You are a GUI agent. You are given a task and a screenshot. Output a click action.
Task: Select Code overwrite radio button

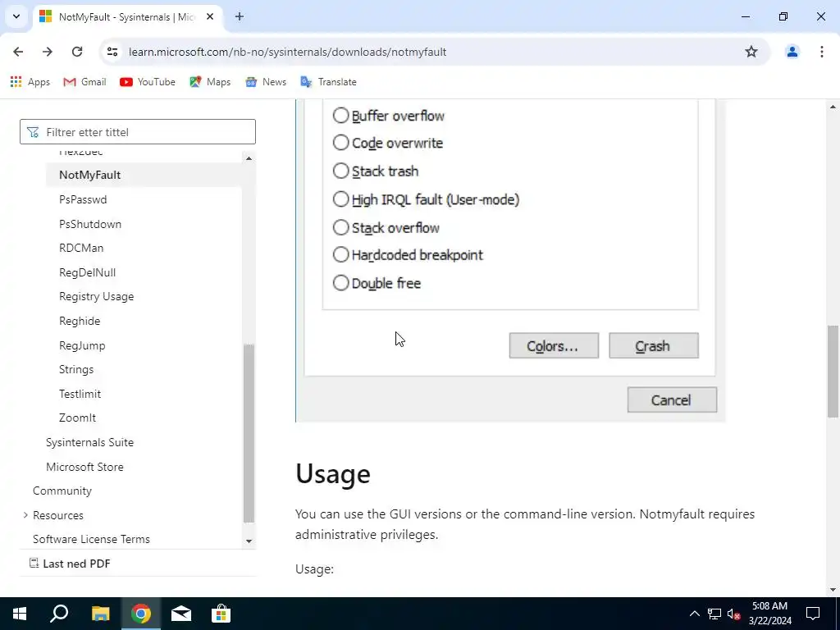(x=340, y=143)
